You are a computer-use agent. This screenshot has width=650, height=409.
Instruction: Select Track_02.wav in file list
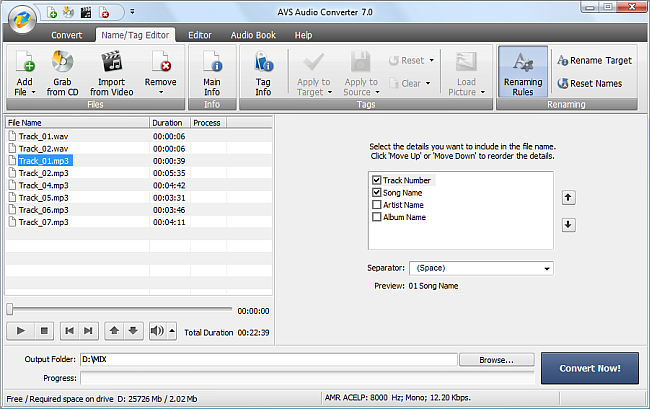[44, 149]
